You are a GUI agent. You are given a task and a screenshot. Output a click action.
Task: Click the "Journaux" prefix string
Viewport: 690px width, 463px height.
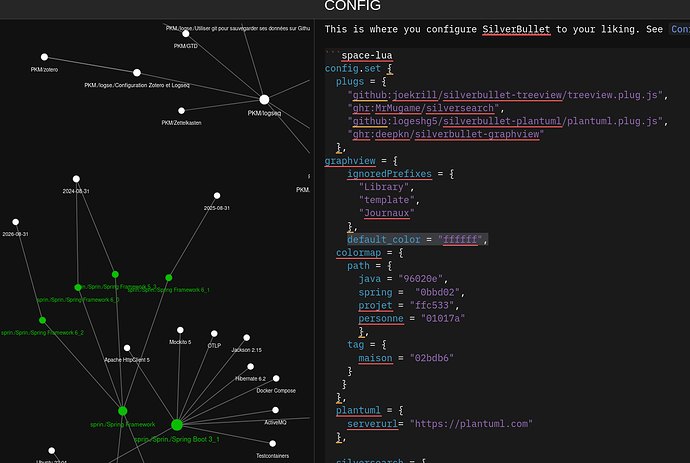coord(386,213)
